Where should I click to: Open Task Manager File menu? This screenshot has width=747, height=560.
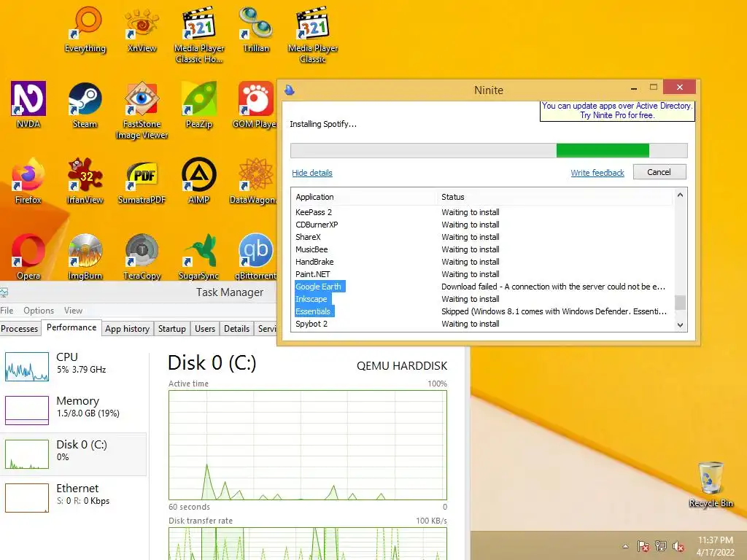[x=7, y=311]
